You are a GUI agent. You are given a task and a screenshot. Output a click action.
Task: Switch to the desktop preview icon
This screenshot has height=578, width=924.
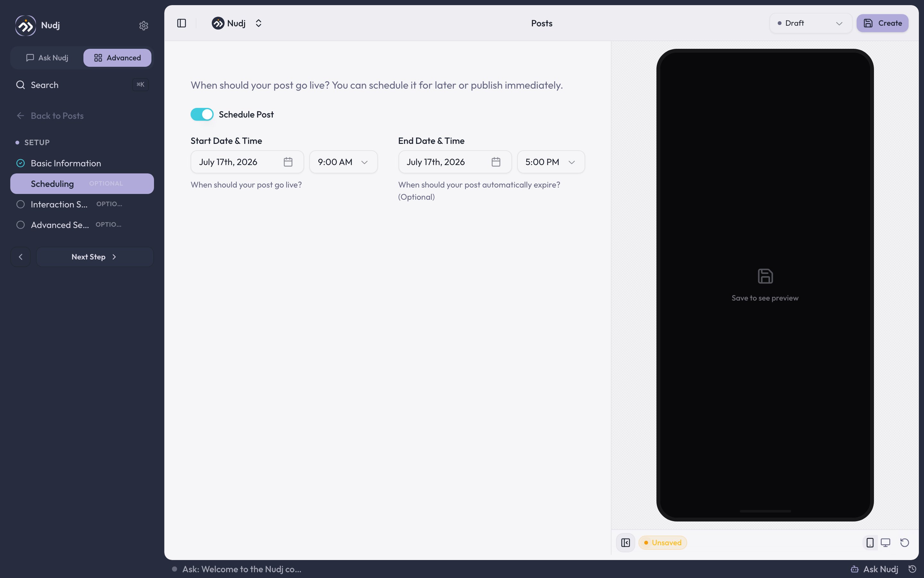coord(886,542)
